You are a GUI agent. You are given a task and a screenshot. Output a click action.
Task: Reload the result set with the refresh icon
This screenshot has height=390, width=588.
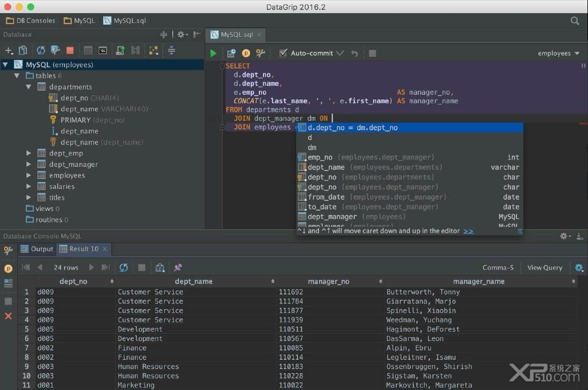tap(123, 267)
